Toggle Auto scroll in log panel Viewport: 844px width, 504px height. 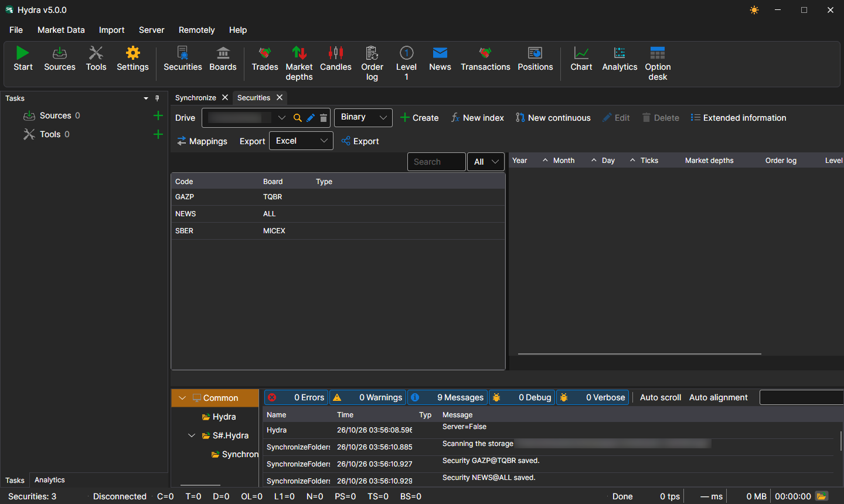661,397
